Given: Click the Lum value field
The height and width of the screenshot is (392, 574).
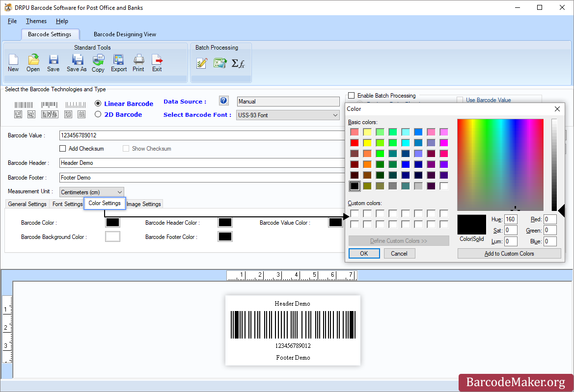Looking at the screenshot, I should click(x=511, y=241).
